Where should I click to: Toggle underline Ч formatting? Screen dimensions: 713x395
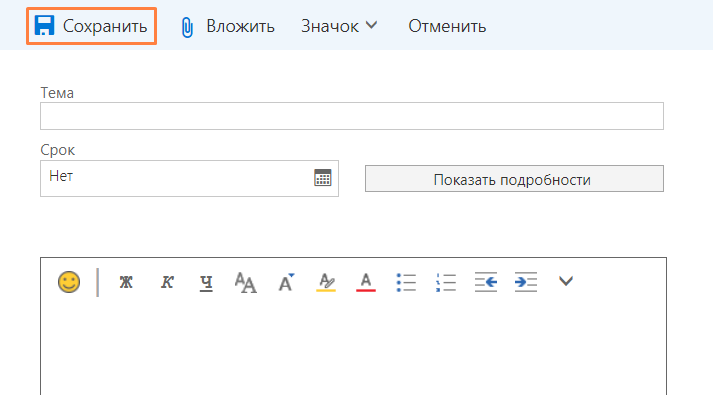tap(206, 283)
